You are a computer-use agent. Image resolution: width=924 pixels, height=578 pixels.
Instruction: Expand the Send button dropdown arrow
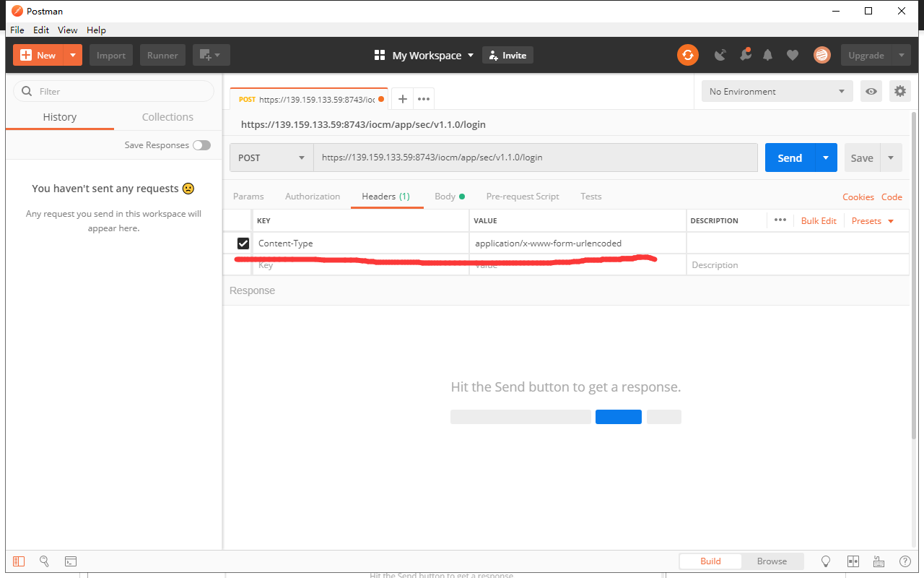pos(826,158)
